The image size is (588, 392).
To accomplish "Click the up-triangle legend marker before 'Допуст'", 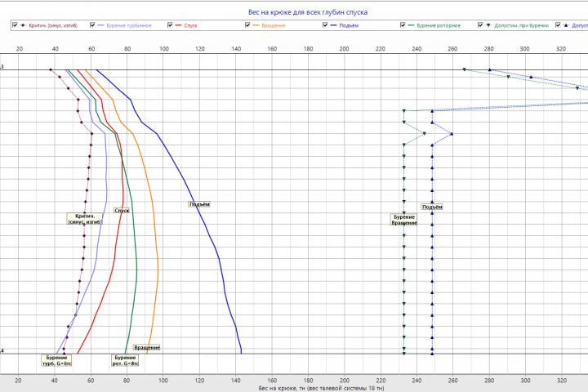I will coord(566,25).
